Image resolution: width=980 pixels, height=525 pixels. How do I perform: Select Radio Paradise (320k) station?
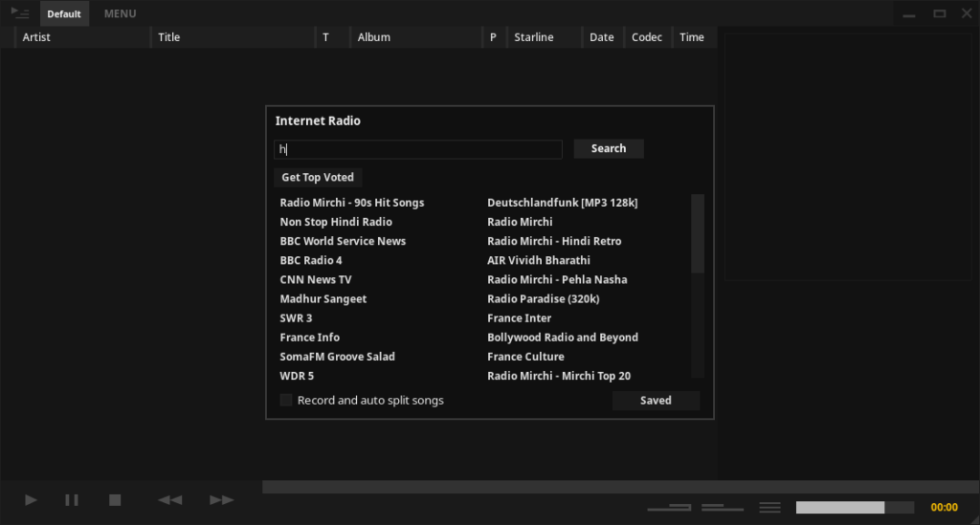544,299
